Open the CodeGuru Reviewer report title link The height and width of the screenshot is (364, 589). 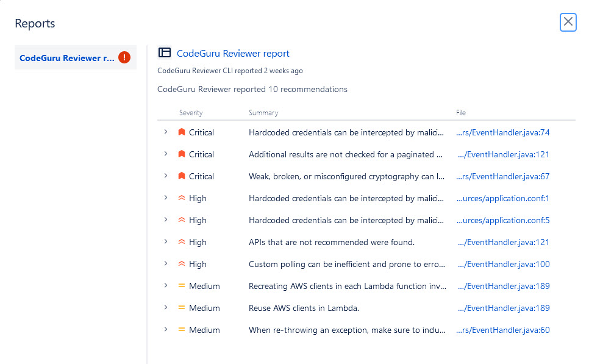pyautogui.click(x=233, y=53)
